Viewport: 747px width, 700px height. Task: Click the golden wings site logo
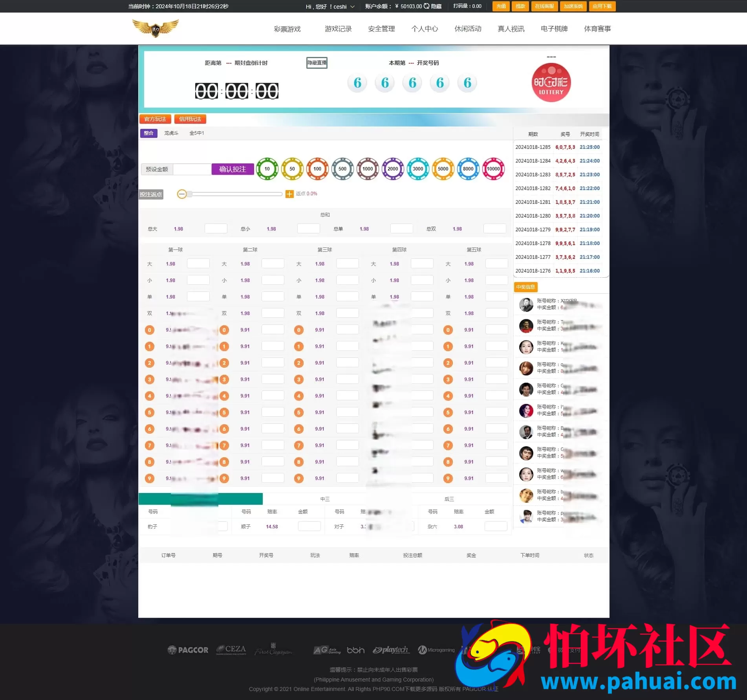pos(156,27)
